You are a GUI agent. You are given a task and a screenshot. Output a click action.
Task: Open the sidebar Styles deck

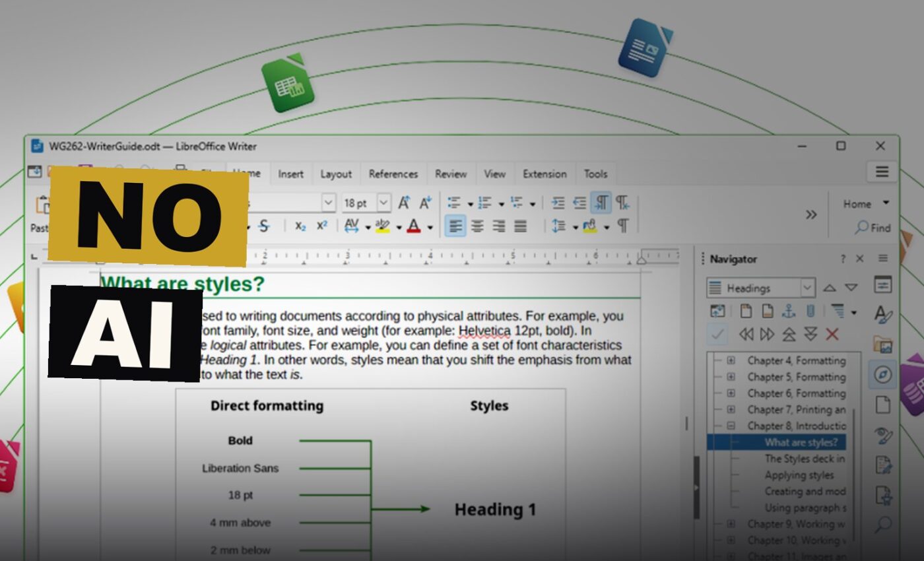click(x=883, y=314)
